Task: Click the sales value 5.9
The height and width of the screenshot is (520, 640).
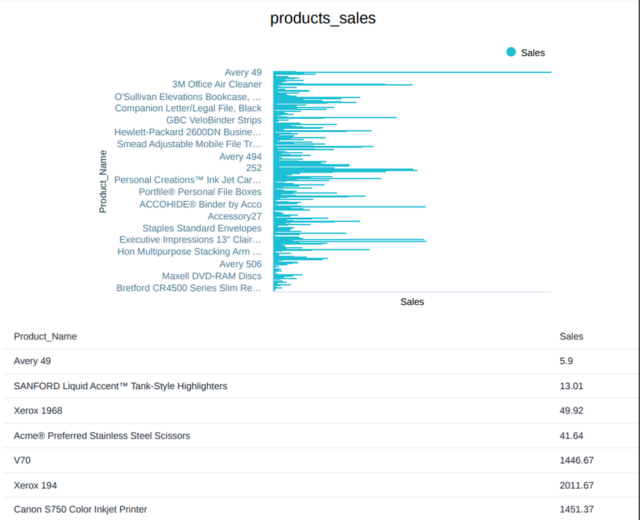Action: 566,361
